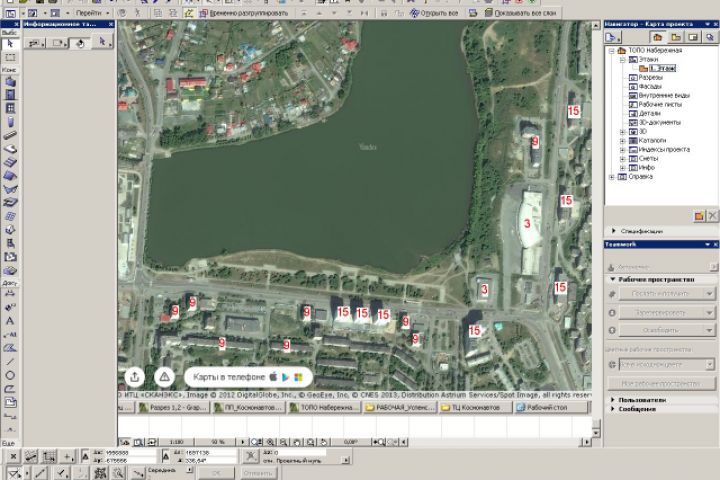Image resolution: width=720 pixels, height=480 pixels.
Task: Select the Slab tool in the toolbox
Action: click(10, 149)
